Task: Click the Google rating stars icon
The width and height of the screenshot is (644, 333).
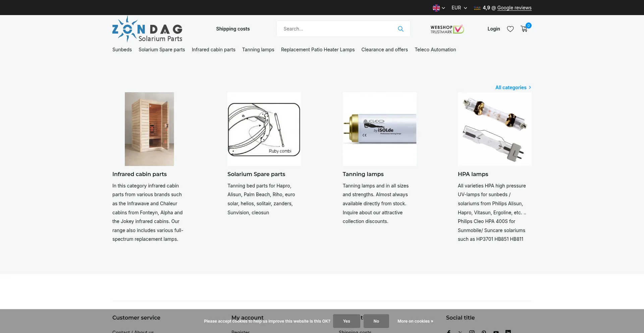Action: pos(477,8)
